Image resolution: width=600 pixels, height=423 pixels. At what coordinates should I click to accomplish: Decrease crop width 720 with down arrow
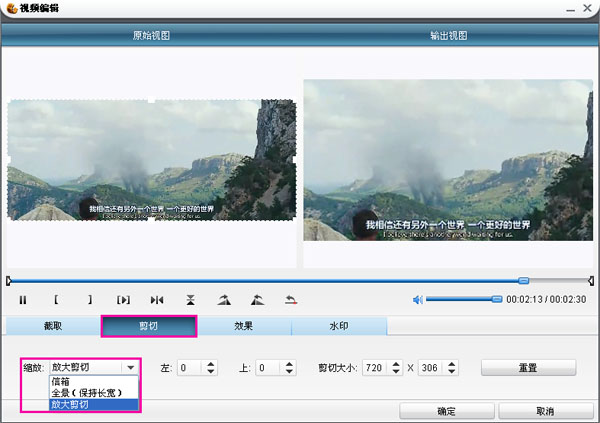click(396, 372)
